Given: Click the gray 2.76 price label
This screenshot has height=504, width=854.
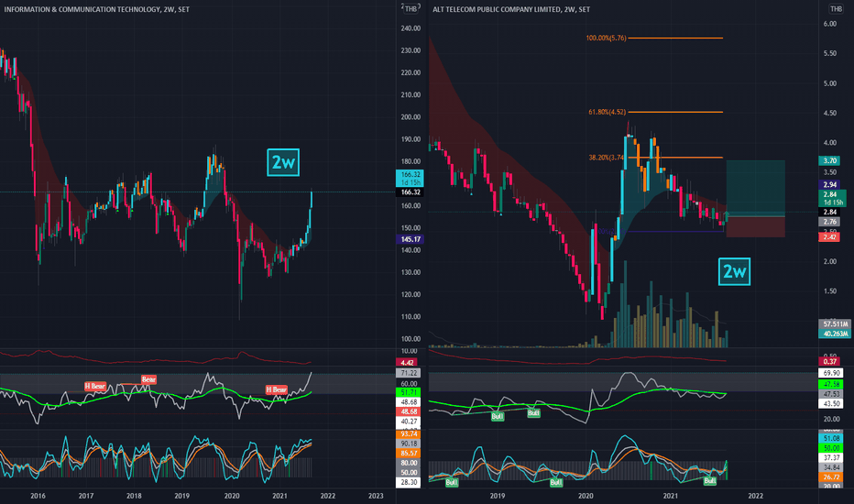Looking at the screenshot, I should tap(829, 222).
